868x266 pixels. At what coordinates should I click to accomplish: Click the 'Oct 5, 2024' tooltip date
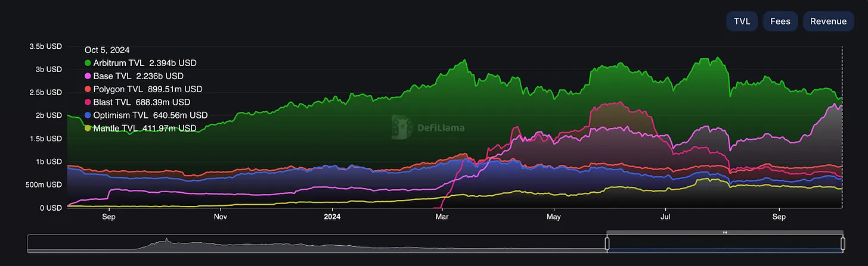(107, 50)
